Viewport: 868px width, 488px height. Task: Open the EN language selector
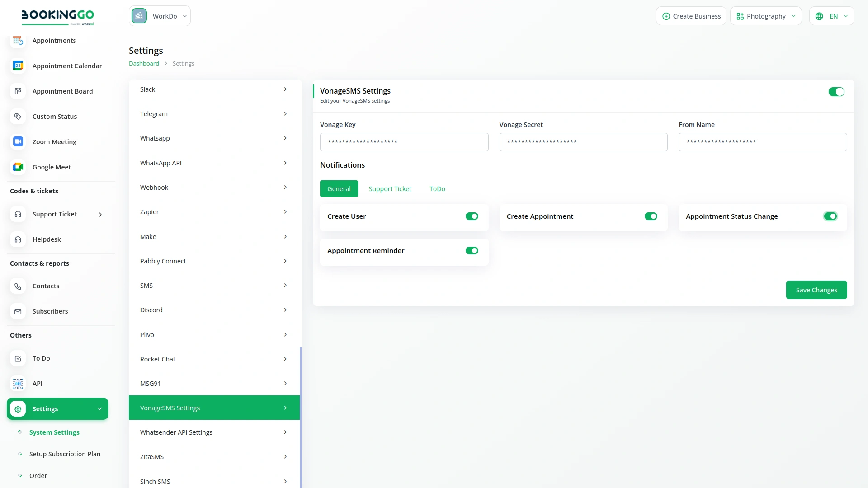831,16
